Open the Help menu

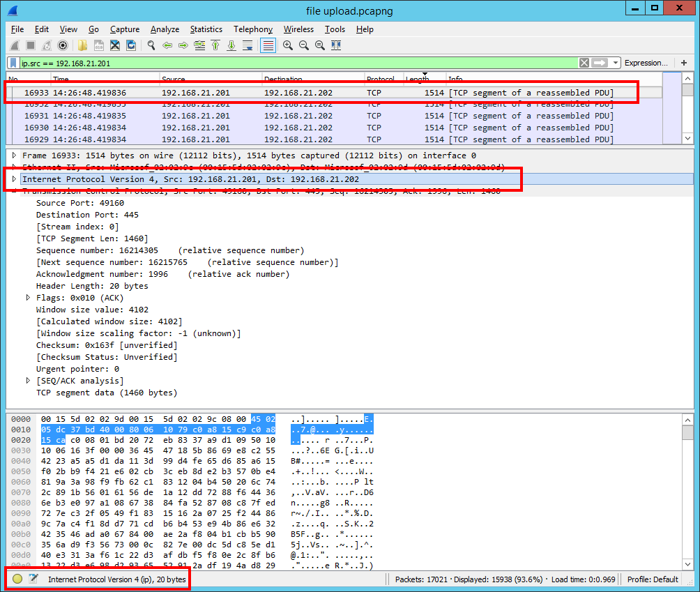click(x=364, y=29)
